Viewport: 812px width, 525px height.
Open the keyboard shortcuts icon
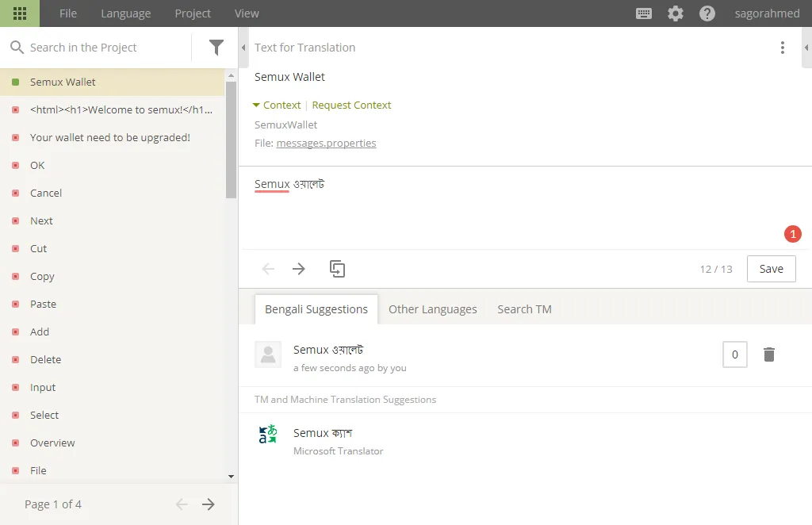[644, 13]
